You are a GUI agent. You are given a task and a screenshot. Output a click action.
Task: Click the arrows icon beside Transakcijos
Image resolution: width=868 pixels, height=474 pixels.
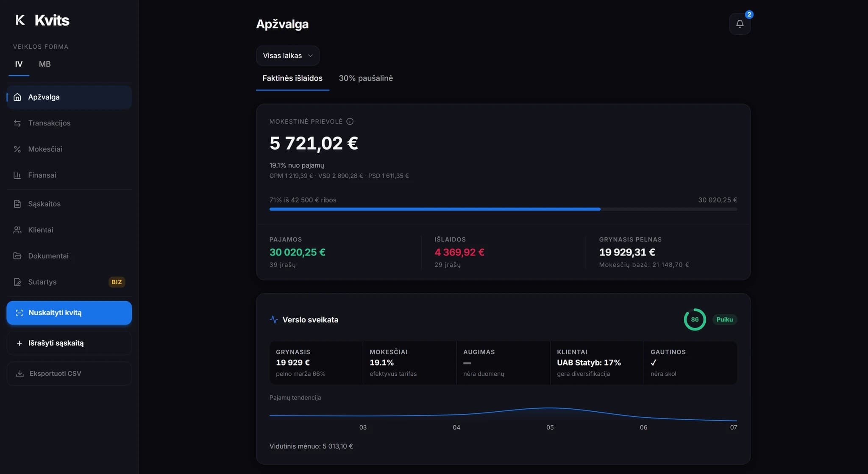(x=17, y=123)
